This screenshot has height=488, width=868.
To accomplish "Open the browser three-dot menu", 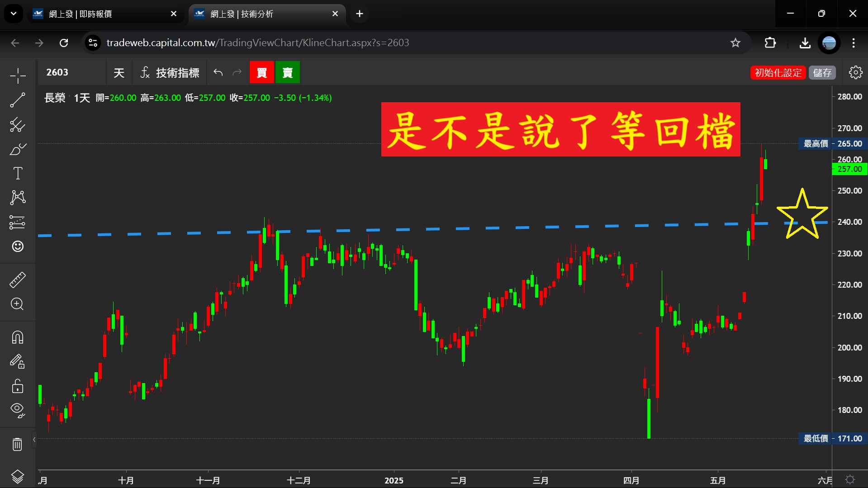I will click(x=854, y=43).
